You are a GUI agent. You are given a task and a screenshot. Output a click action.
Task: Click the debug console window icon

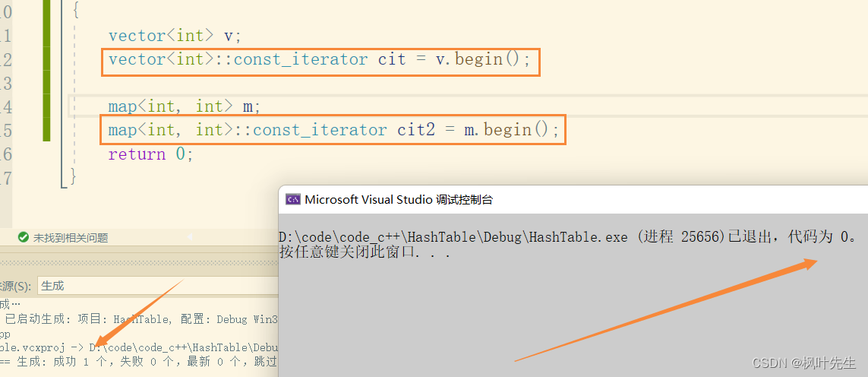pos(292,200)
